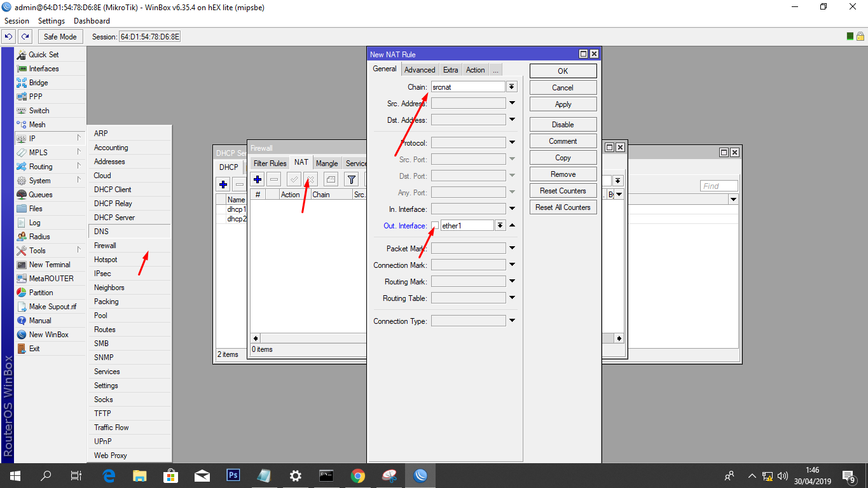
Task: Enable Safe Mode
Action: [60, 36]
